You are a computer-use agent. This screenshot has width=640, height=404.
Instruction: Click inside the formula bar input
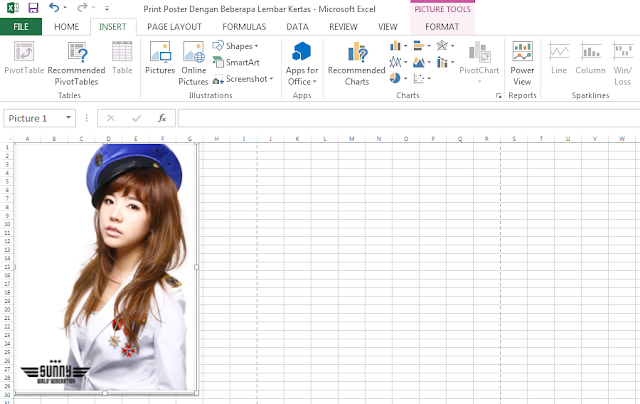click(x=409, y=118)
